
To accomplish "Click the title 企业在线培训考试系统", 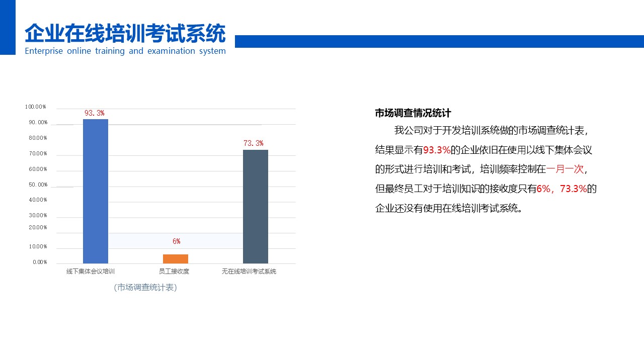I will [x=125, y=34].
